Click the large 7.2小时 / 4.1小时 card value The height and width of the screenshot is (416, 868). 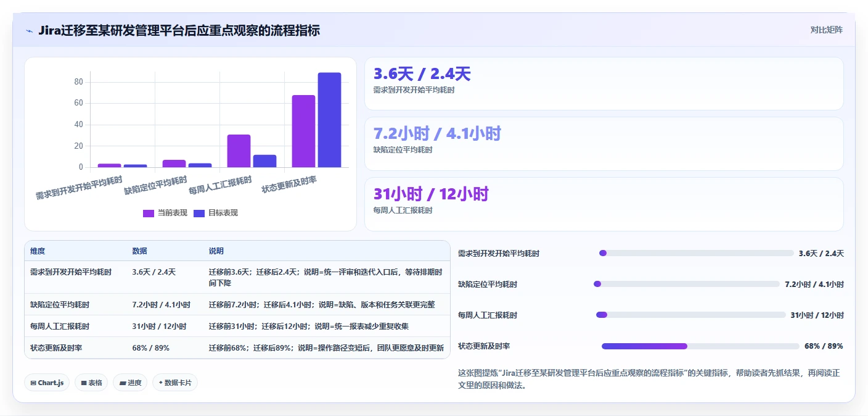(x=437, y=133)
